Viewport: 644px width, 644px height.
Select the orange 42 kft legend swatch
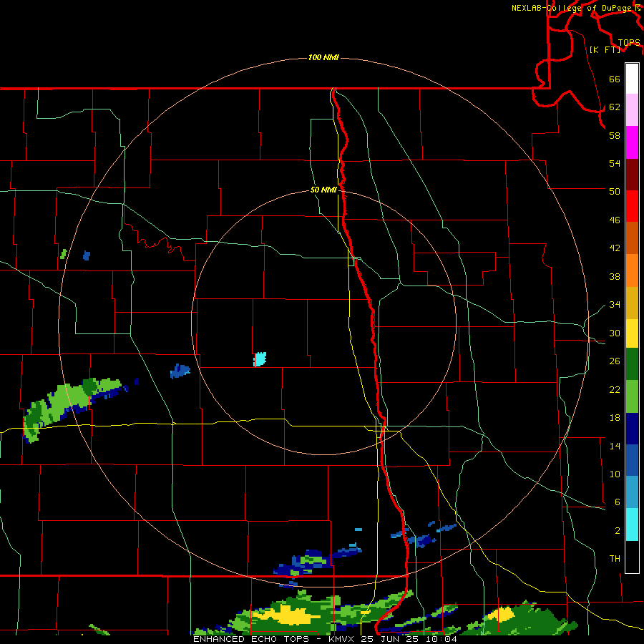[x=632, y=270]
